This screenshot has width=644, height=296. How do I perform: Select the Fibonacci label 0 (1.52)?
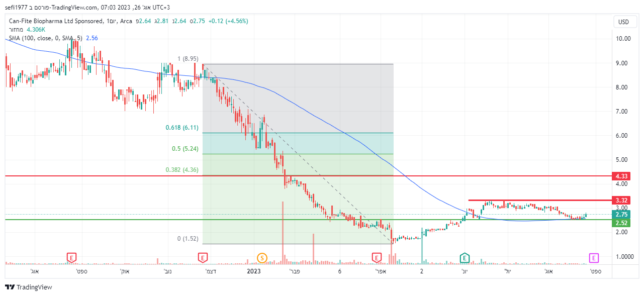point(188,239)
